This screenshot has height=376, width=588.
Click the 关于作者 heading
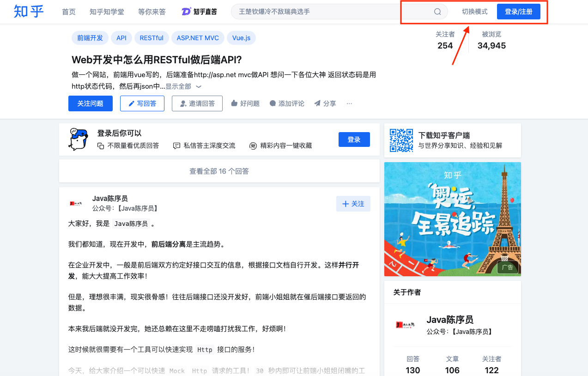(407, 292)
